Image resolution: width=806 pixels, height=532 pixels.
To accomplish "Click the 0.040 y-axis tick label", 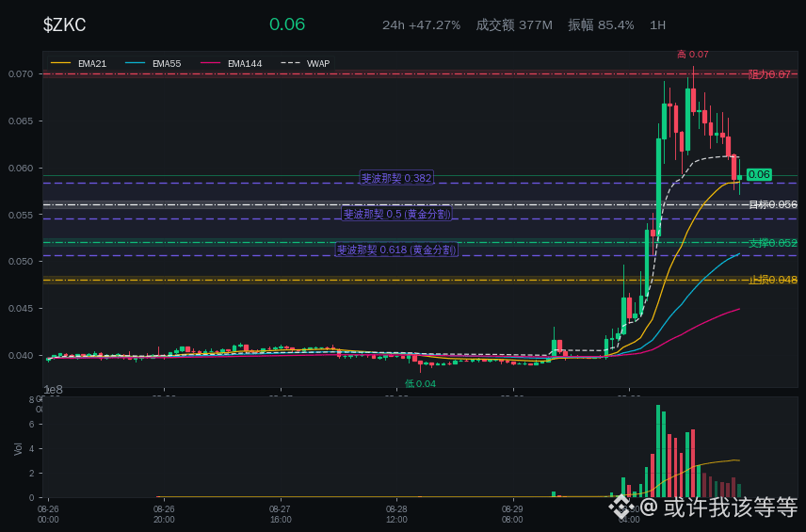I will (21, 356).
